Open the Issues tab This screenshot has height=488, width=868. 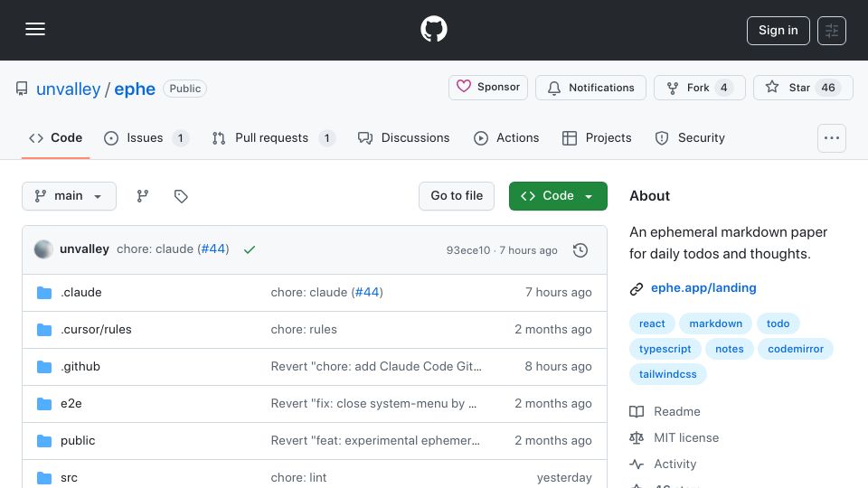[x=146, y=137]
